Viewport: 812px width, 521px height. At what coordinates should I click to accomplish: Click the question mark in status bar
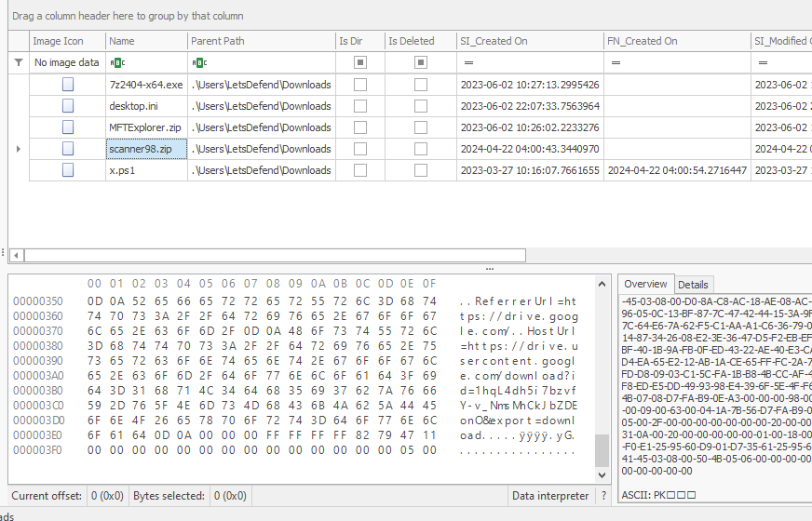pyautogui.click(x=603, y=496)
